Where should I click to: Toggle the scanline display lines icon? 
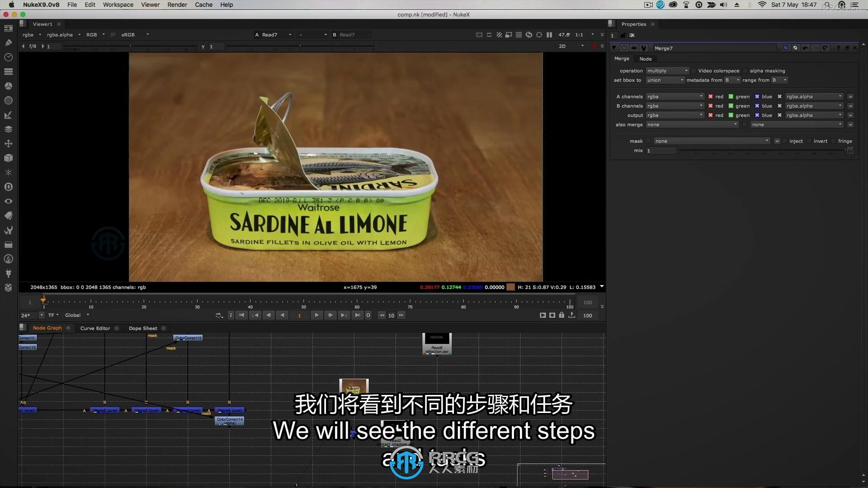point(519,35)
